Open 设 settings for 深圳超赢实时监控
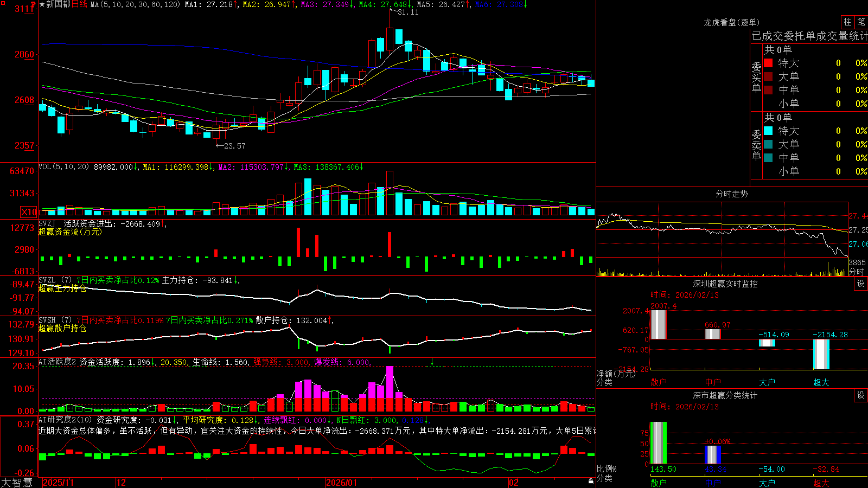The height and width of the screenshot is (488, 868). (861, 284)
